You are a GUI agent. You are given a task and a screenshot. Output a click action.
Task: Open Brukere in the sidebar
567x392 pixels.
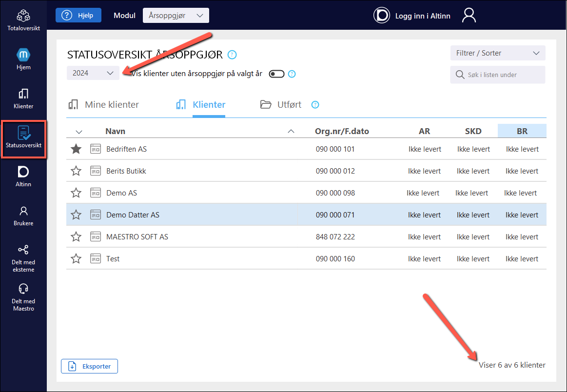click(x=23, y=216)
